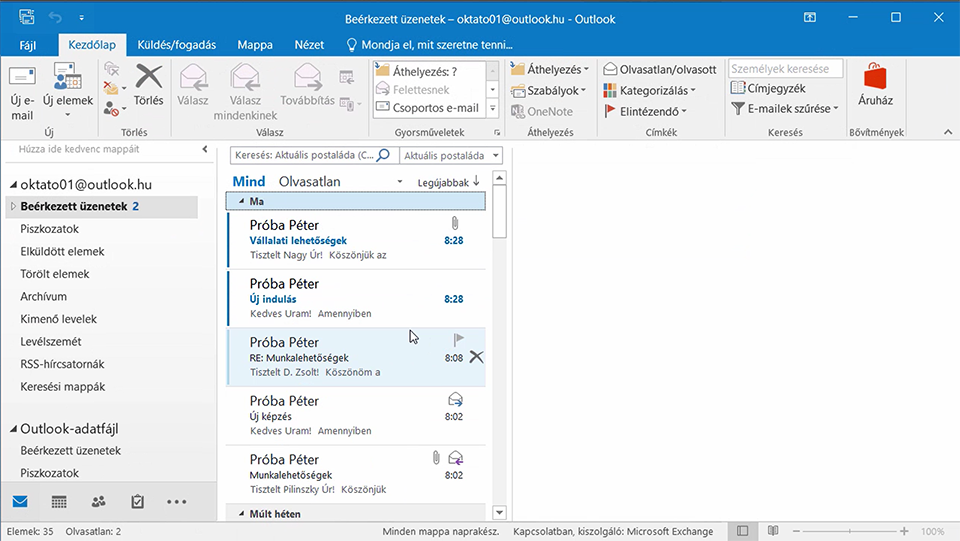
Task: Open Tasks view in navigation bar
Action: pos(138,502)
